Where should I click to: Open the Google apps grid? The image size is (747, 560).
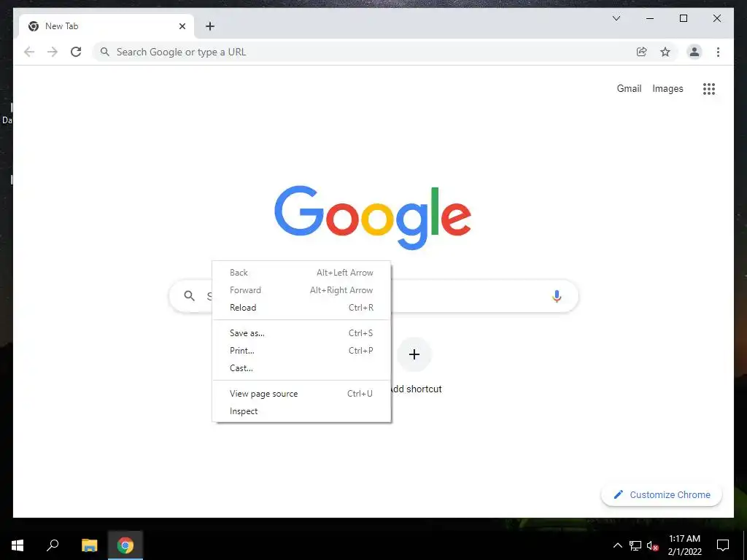tap(709, 88)
